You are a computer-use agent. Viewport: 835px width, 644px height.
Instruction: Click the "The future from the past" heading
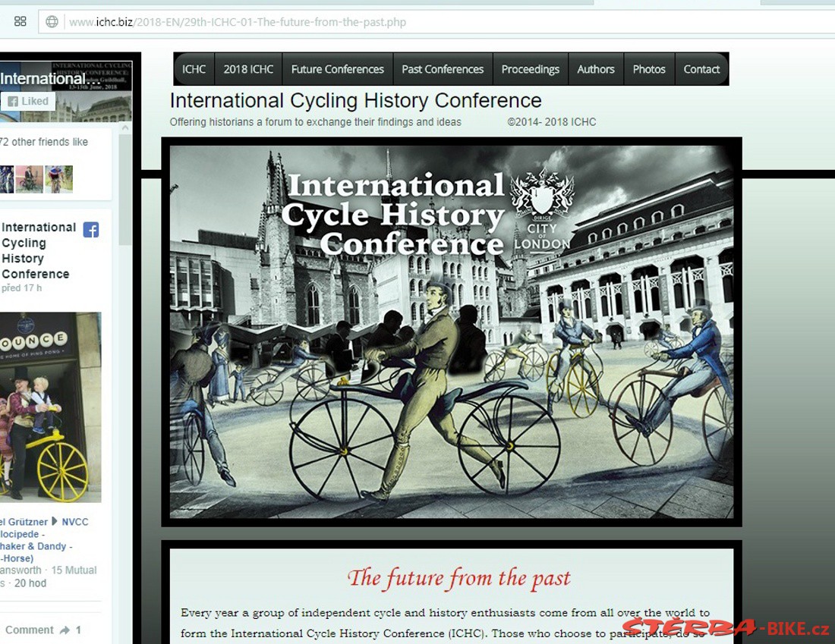[458, 578]
